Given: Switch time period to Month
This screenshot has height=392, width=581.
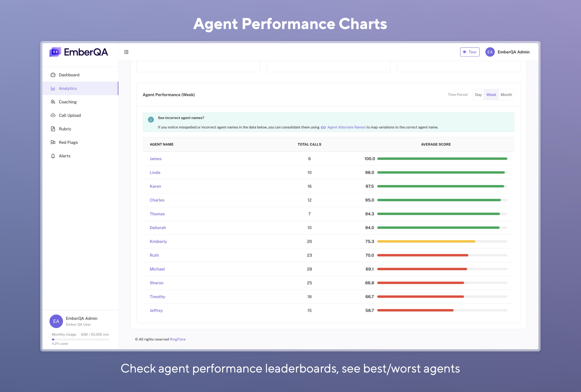Looking at the screenshot, I should tap(506, 95).
